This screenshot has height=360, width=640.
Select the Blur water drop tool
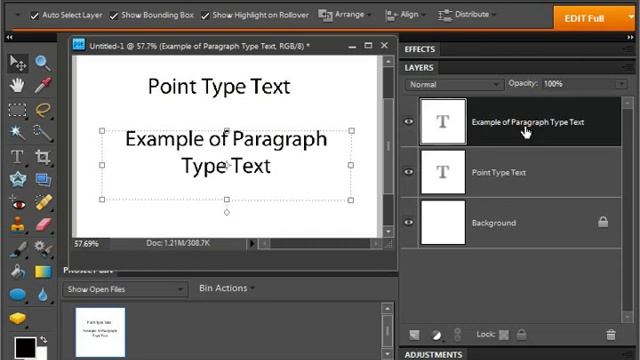(42, 295)
